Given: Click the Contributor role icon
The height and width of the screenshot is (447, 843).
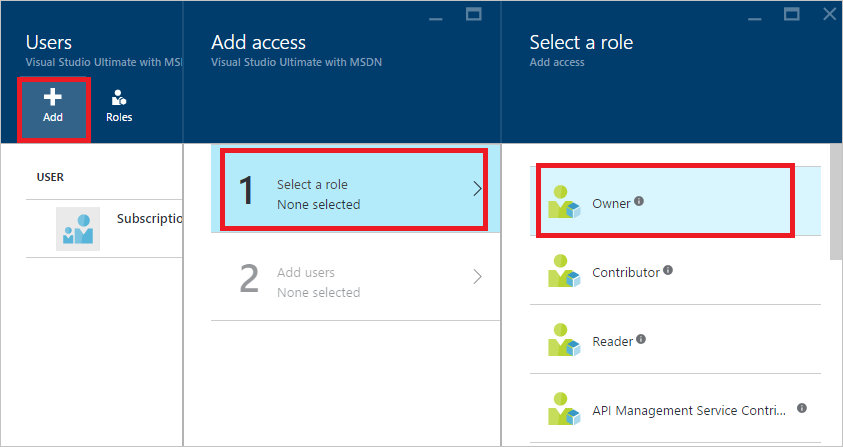Looking at the screenshot, I should [x=564, y=271].
